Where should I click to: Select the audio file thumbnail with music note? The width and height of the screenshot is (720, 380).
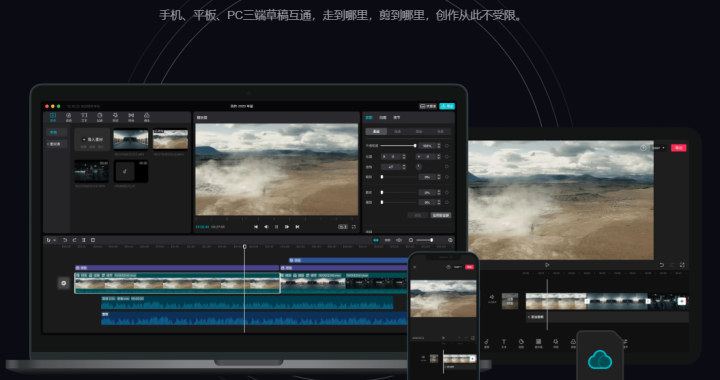131,171
